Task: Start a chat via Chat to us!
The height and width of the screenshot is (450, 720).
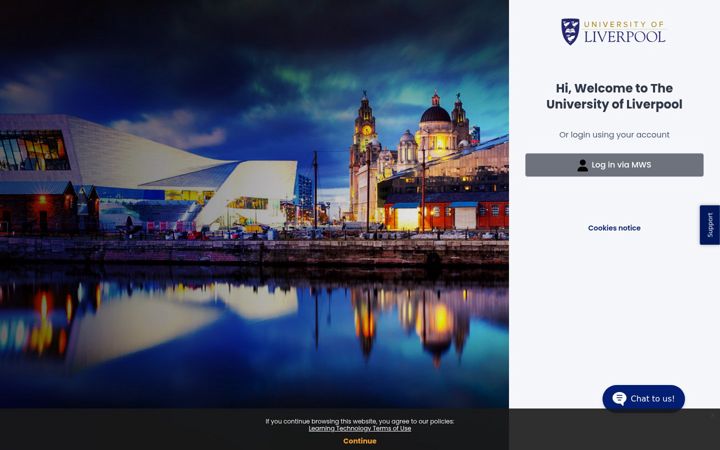Action: [x=643, y=399]
